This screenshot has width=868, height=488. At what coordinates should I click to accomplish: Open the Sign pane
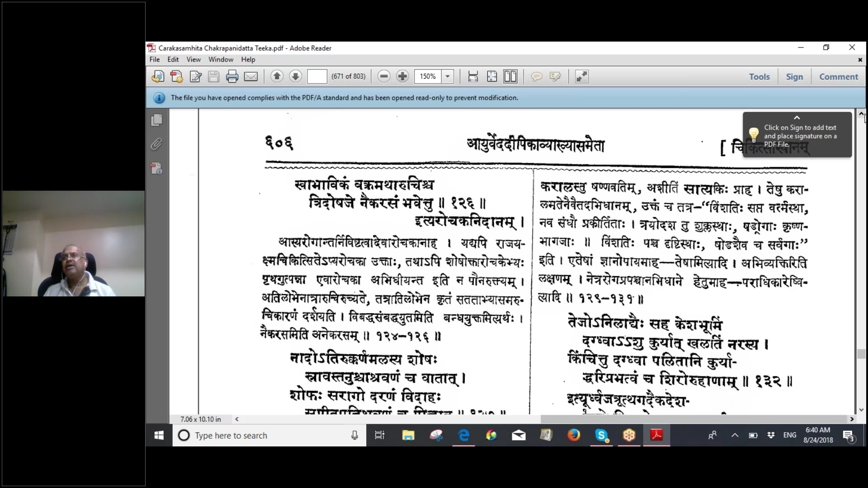coord(794,77)
